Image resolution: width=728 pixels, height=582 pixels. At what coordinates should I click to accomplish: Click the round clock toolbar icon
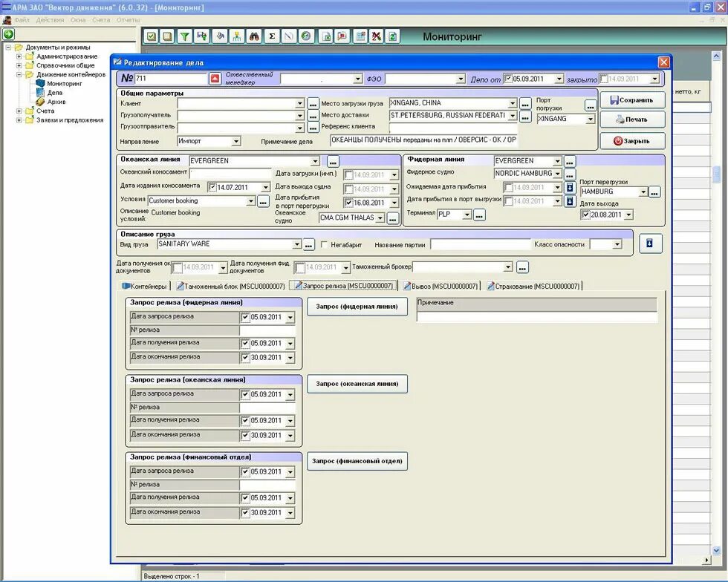click(306, 36)
